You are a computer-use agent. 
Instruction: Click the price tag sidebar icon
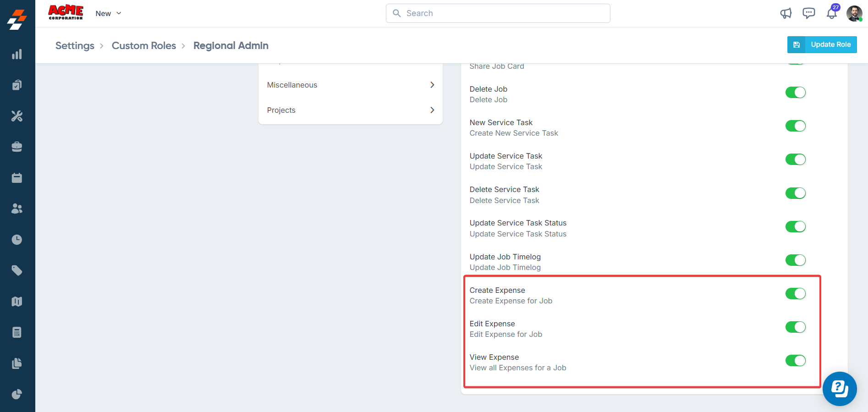click(x=17, y=270)
